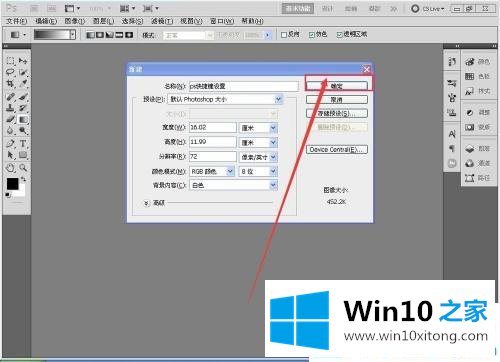Toggle the 透明区域 (Transparency) checkbox

[340, 35]
